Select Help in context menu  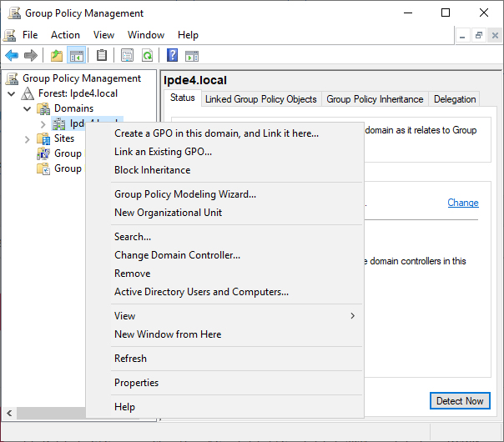(224, 407)
